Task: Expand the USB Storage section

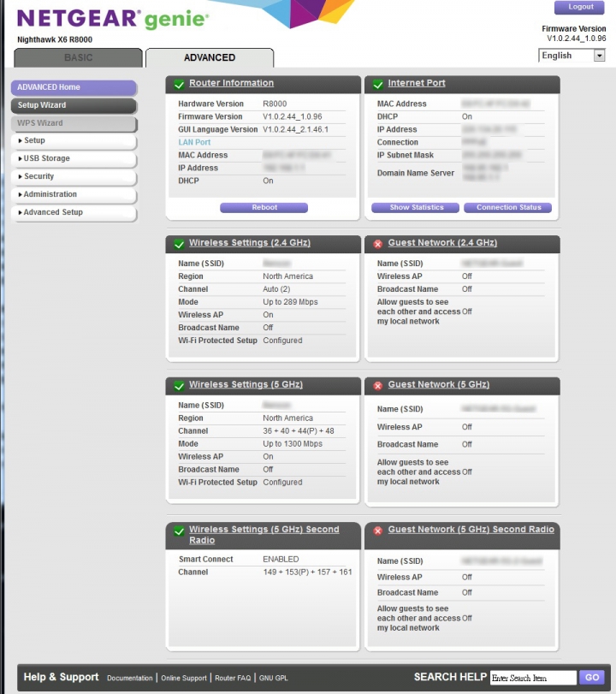Action: [x=74, y=158]
